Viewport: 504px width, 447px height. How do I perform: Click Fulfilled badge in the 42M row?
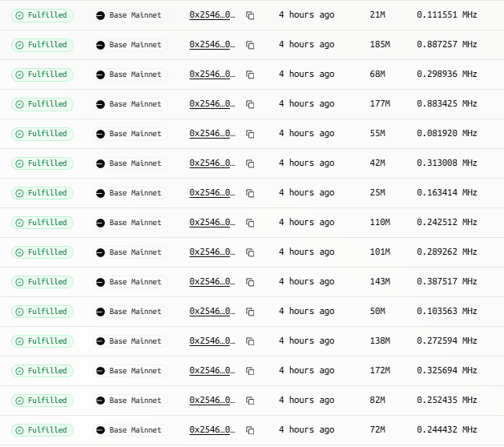pos(42,163)
